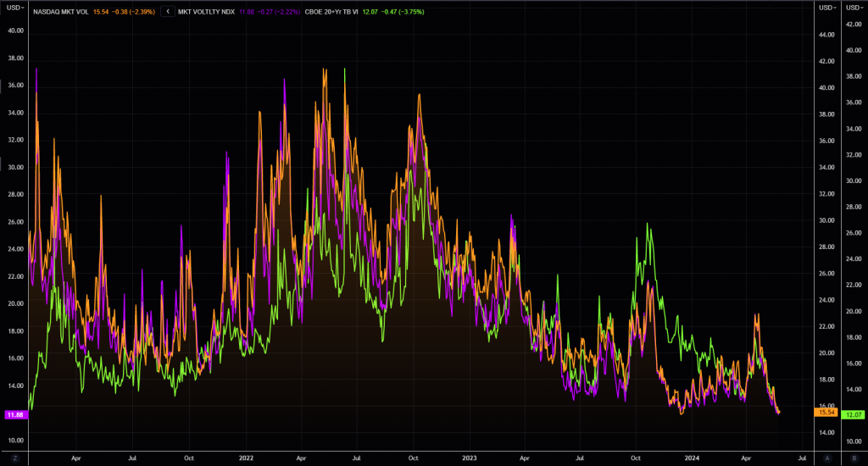Open the USD currency dropdown on left axis
This screenshot has height=466, width=868.
click(x=14, y=8)
